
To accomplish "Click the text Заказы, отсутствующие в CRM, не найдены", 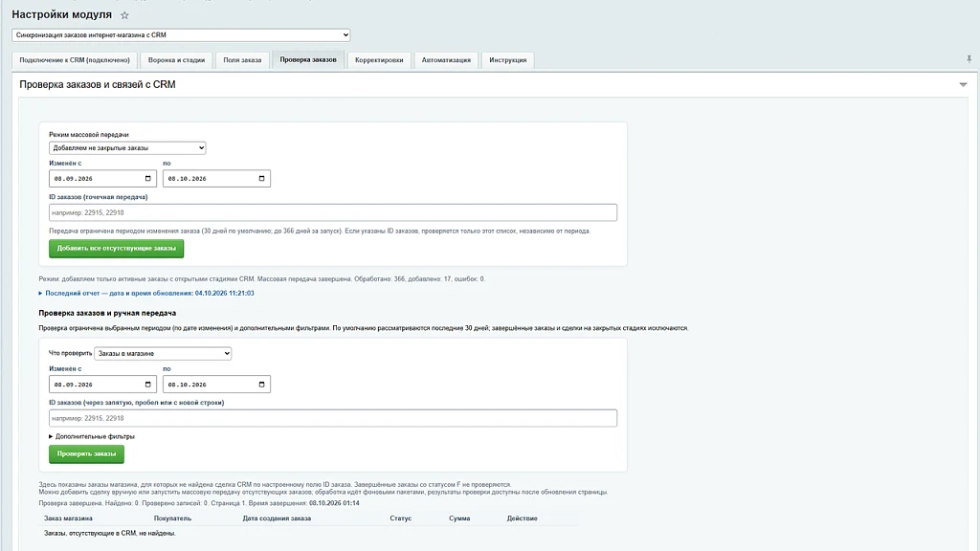I will [x=110, y=534].
